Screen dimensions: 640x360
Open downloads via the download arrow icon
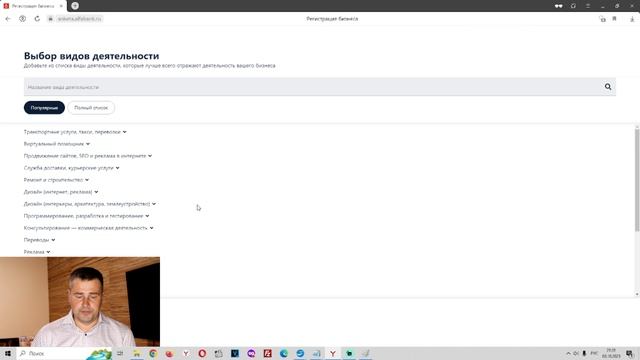(631, 19)
